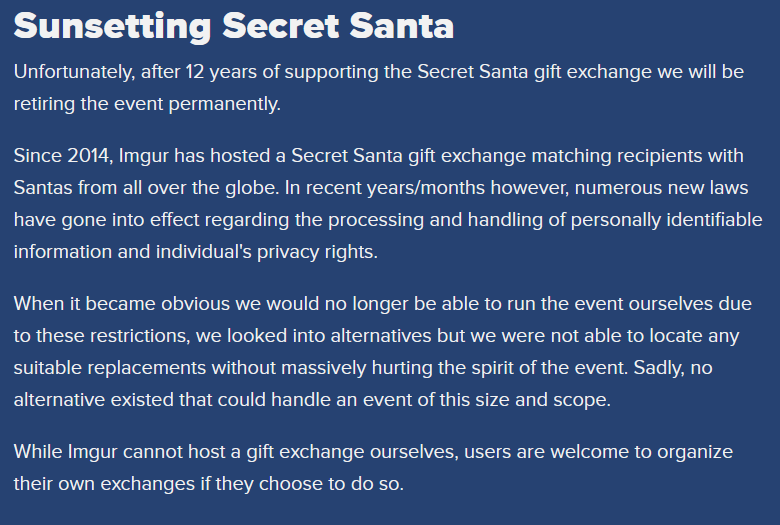Click the phrase "retiring the event permanently"
Image resolution: width=780 pixels, height=525 pixels.
click(x=146, y=104)
